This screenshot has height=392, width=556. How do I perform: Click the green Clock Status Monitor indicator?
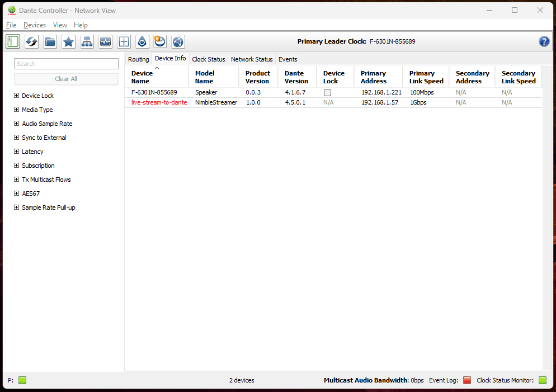click(543, 380)
